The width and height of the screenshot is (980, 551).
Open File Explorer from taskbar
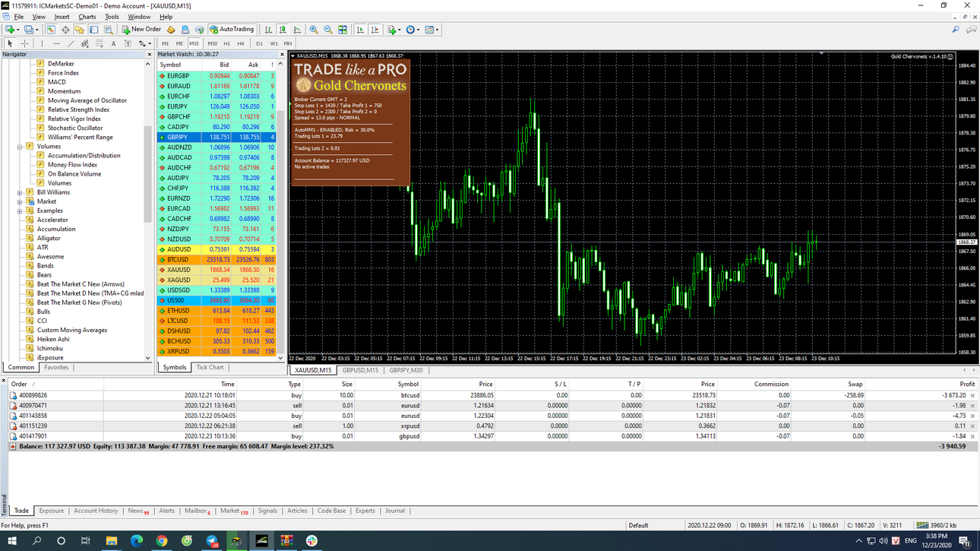112,541
